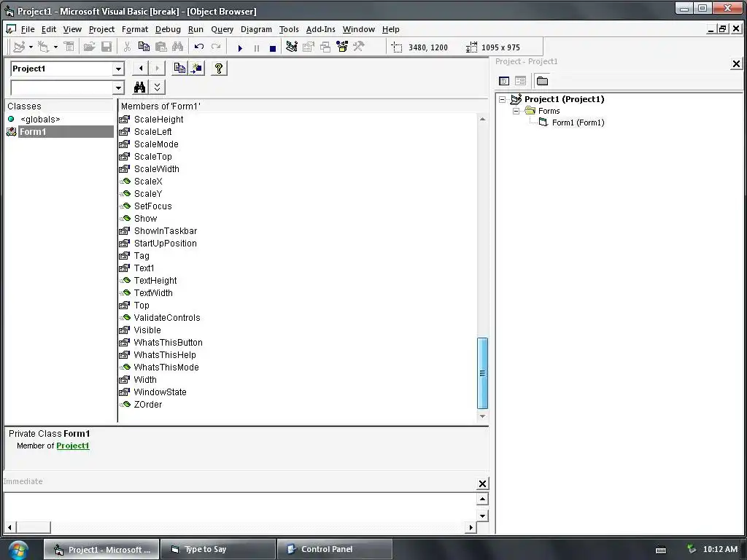Click the Object Browser toolbar icon
Viewport: 747px width, 560px height.
pos(342,47)
